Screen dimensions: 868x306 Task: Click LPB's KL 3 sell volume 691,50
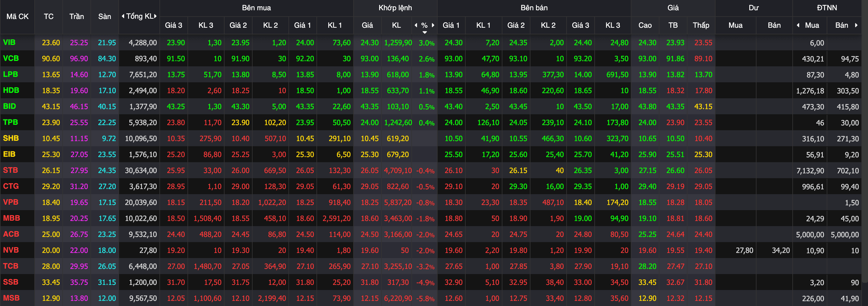coord(617,74)
